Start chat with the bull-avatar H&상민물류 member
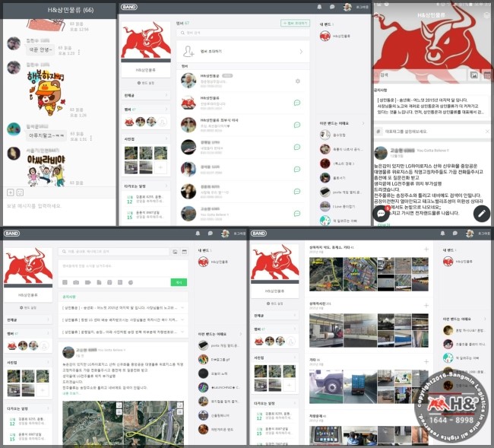 pos(296,103)
